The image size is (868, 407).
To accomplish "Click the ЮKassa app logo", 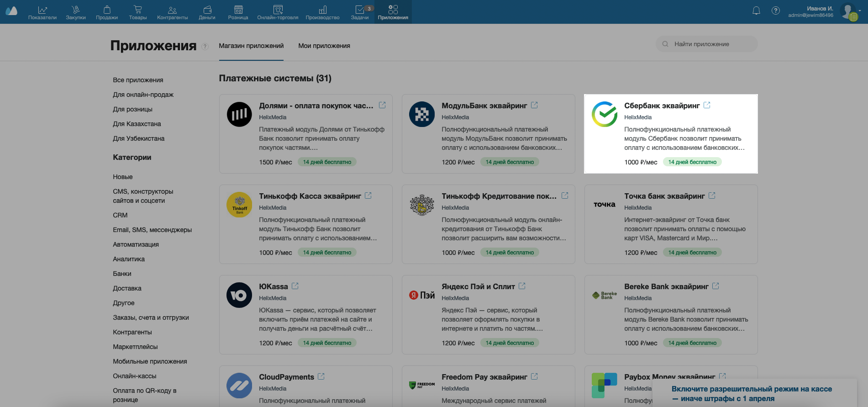I will [x=239, y=295].
